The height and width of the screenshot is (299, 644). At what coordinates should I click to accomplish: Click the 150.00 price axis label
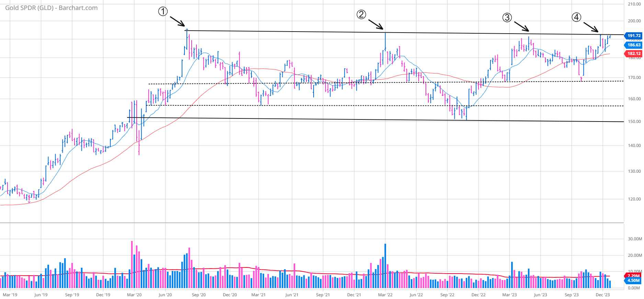(634, 122)
